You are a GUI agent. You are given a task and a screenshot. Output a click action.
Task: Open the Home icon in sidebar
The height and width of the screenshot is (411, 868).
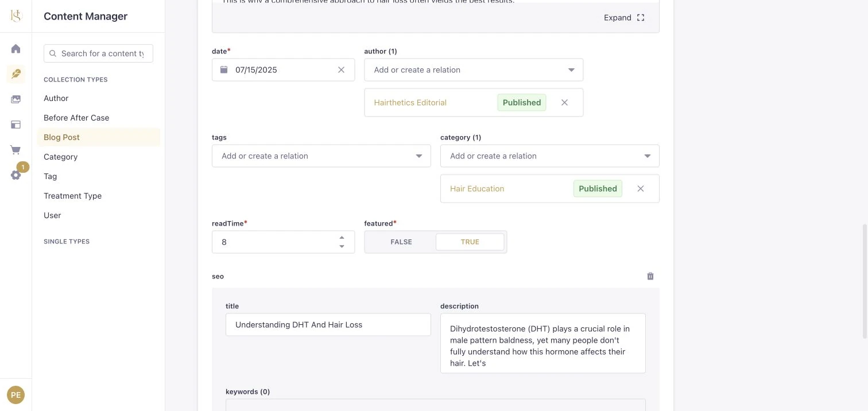tap(15, 49)
